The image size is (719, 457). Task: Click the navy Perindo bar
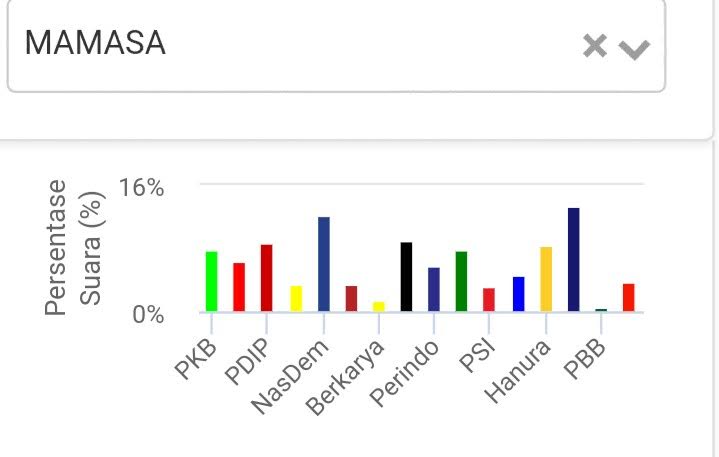click(x=433, y=289)
